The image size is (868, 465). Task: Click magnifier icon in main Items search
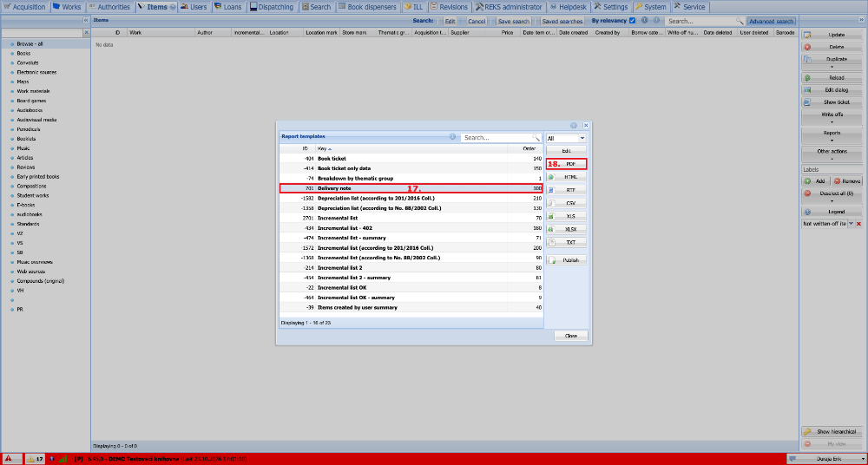pos(739,21)
